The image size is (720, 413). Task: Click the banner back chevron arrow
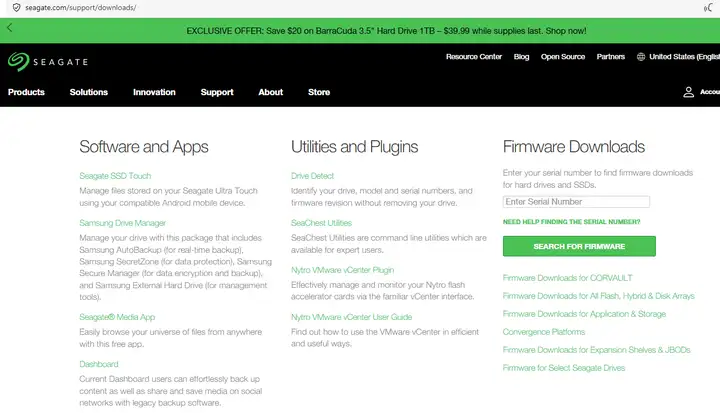pyautogui.click(x=10, y=28)
